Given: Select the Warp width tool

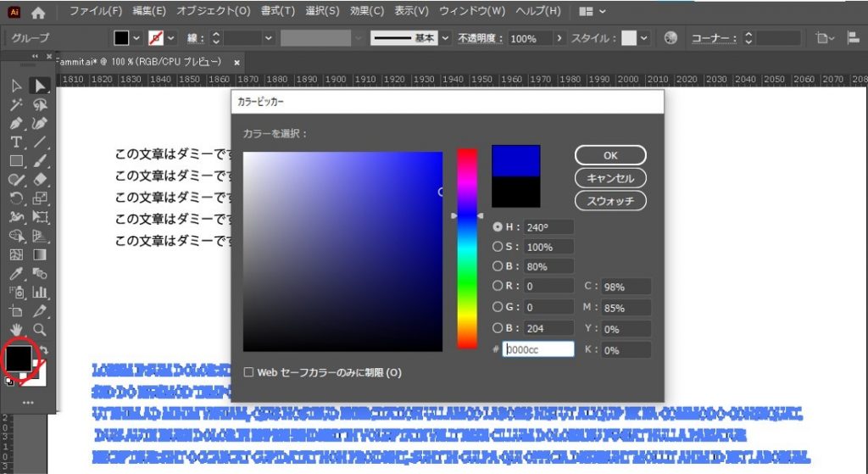Looking at the screenshot, I should [16, 217].
